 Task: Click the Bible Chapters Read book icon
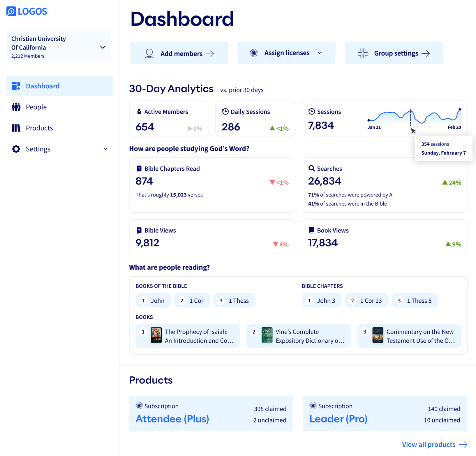[x=139, y=169]
